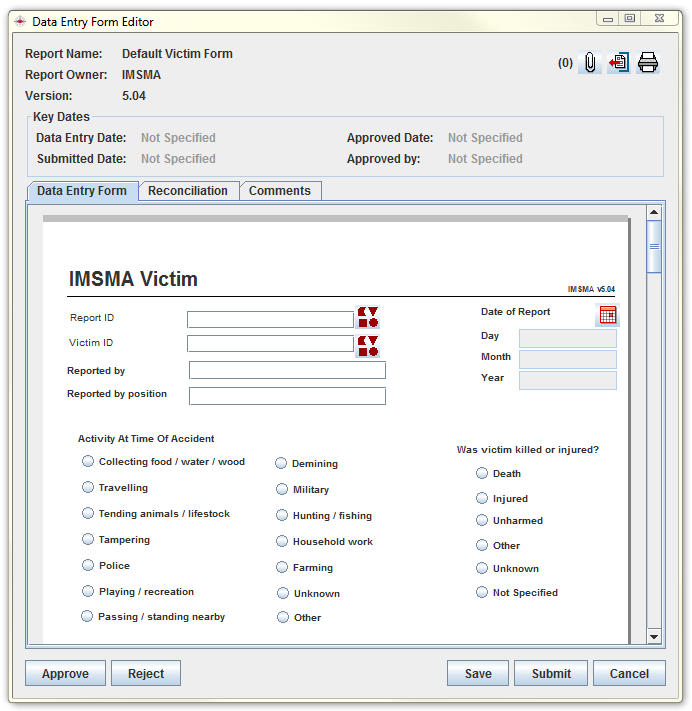The height and width of the screenshot is (711, 692).
Task: Select the Demining activity radio button
Action: pos(282,463)
